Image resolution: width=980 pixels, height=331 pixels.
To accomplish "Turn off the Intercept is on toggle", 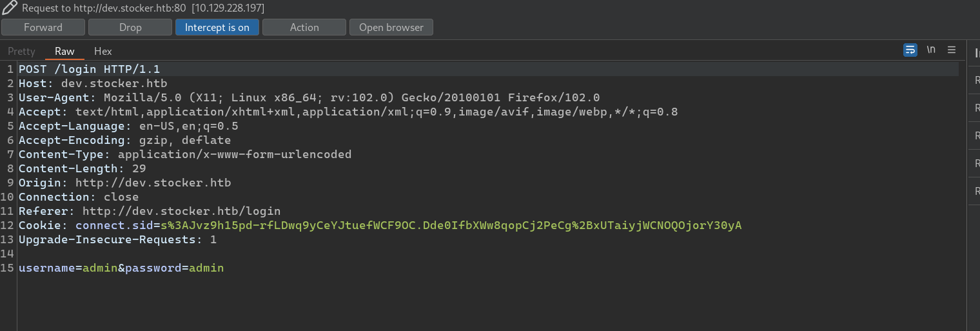I will (x=217, y=27).
